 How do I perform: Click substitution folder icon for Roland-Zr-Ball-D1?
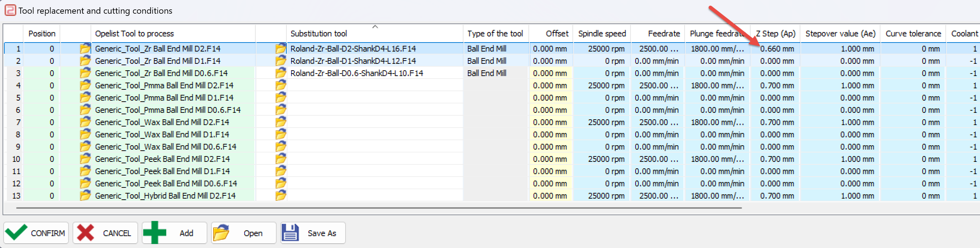[x=280, y=61]
